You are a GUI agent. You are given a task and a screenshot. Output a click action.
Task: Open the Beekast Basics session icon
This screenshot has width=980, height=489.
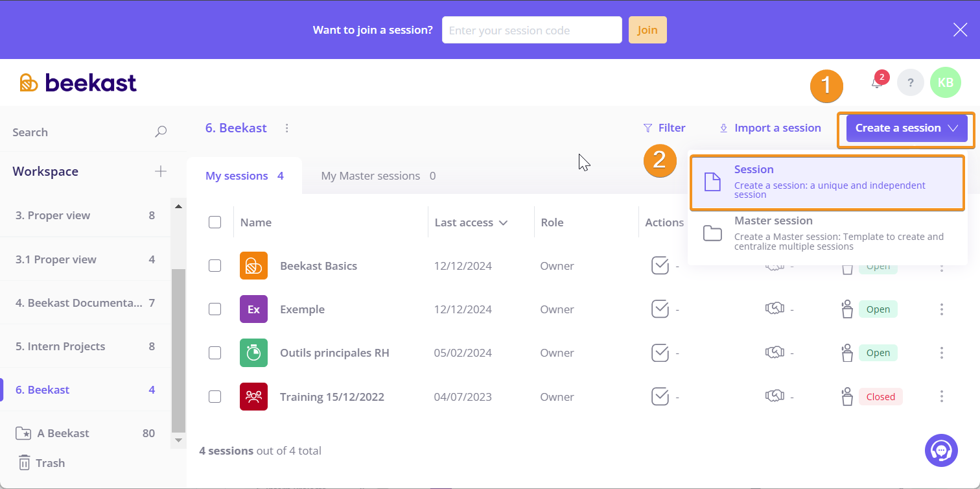tap(253, 266)
